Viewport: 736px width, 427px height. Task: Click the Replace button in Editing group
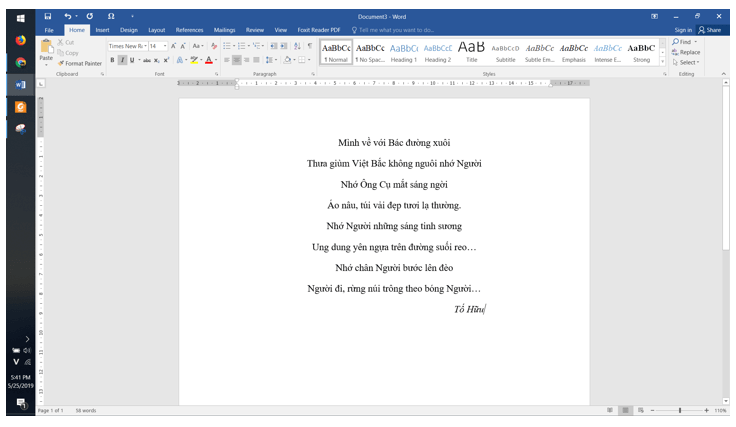pos(688,52)
